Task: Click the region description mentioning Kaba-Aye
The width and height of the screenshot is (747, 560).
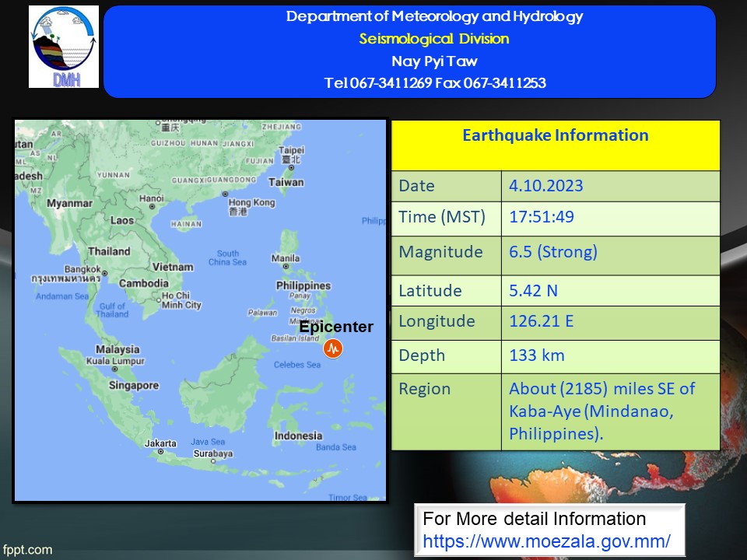Action: [x=602, y=411]
